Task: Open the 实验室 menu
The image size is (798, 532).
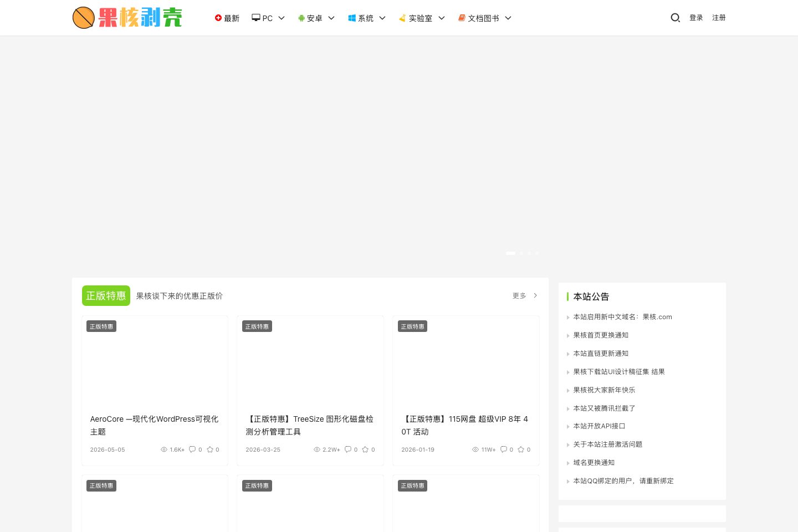Action: [x=422, y=18]
